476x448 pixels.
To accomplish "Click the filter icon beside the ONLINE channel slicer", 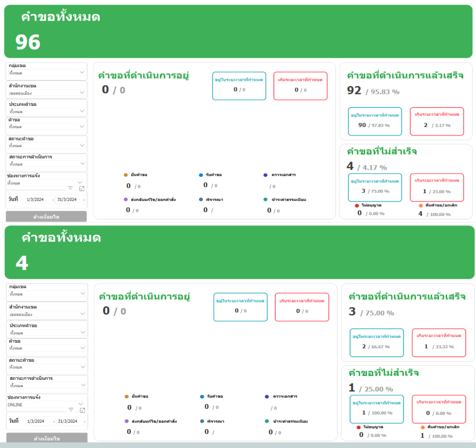I will pos(71,410).
